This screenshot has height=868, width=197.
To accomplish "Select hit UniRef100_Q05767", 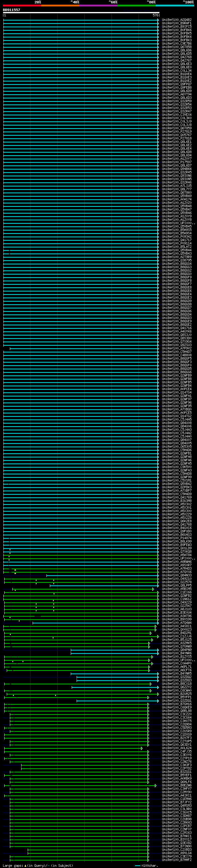I will coord(177,135).
